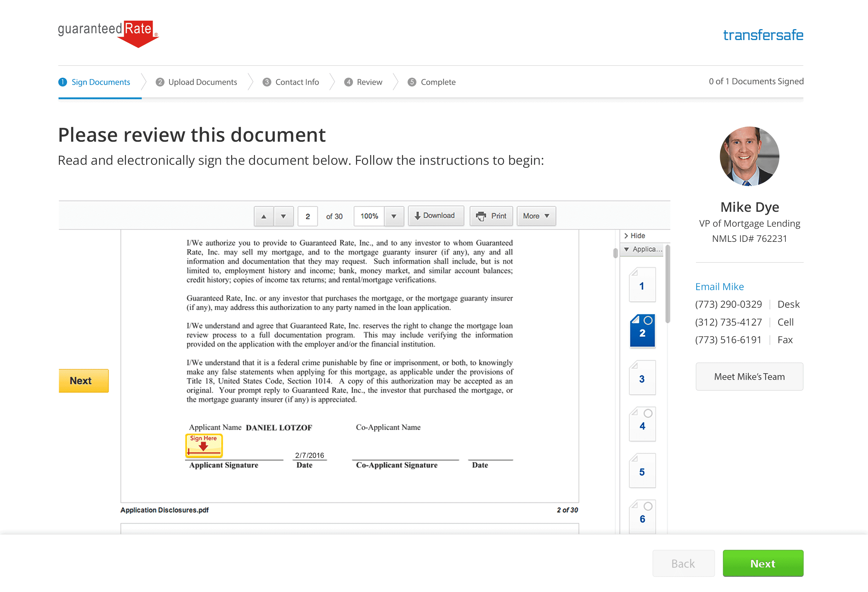Click the document viewer vertical scrollbar
This screenshot has height=592, width=868.
coord(615,253)
